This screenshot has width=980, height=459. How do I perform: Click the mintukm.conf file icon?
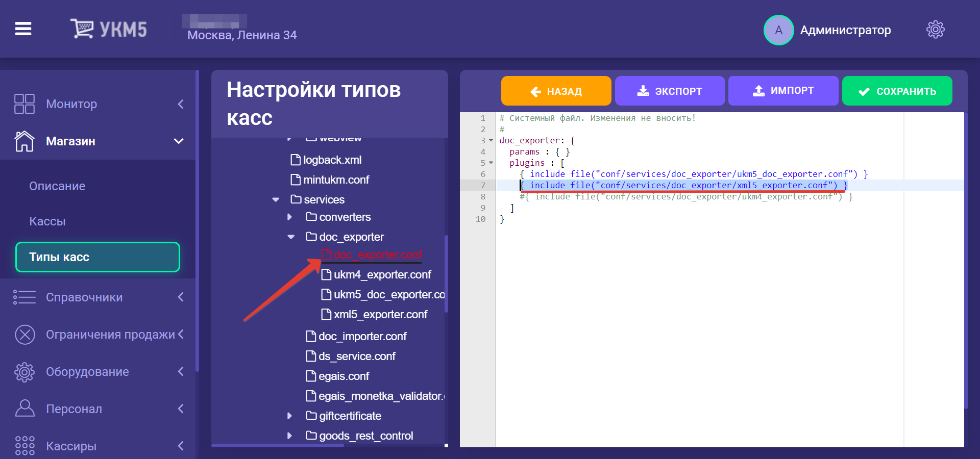pyautogui.click(x=295, y=180)
